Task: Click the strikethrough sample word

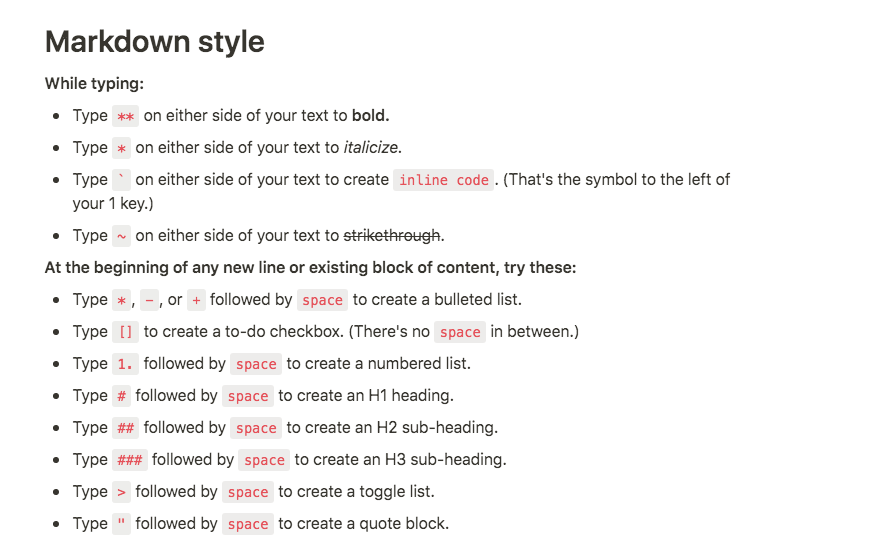Action: point(392,236)
